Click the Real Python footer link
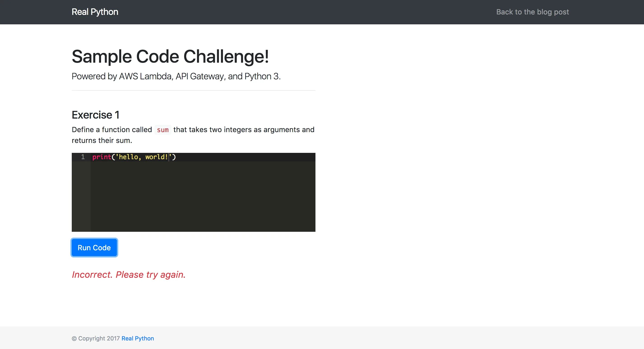This screenshot has height=349, width=644. (x=137, y=338)
